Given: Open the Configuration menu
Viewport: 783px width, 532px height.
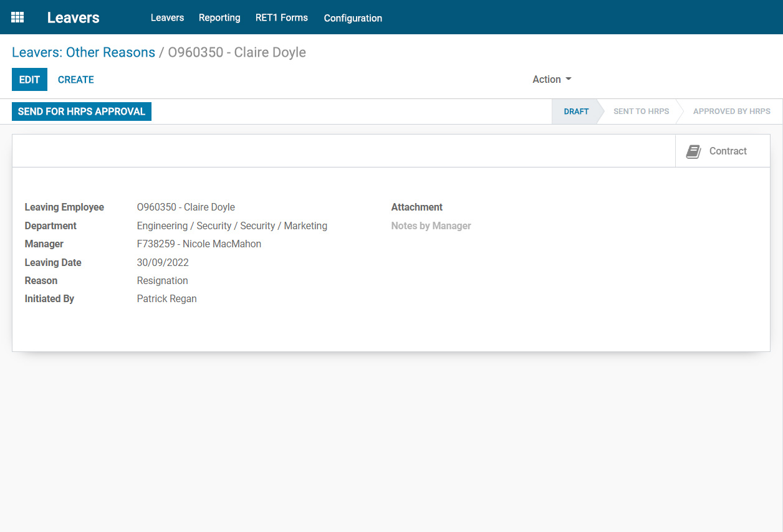Looking at the screenshot, I should coord(353,18).
